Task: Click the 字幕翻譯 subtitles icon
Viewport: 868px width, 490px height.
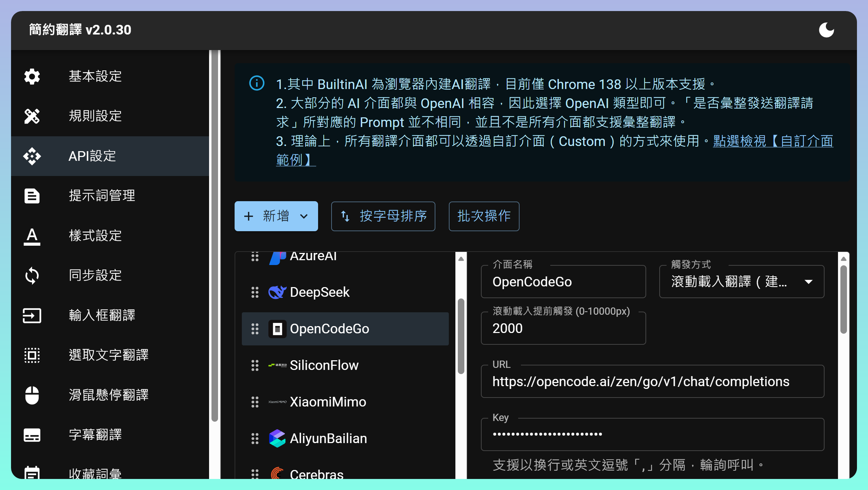Action: point(32,435)
